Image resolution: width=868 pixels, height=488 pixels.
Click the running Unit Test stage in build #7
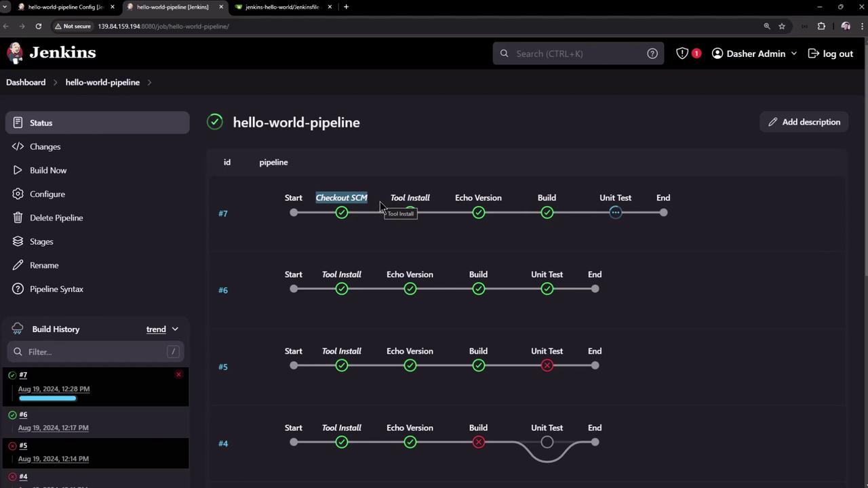coord(615,213)
